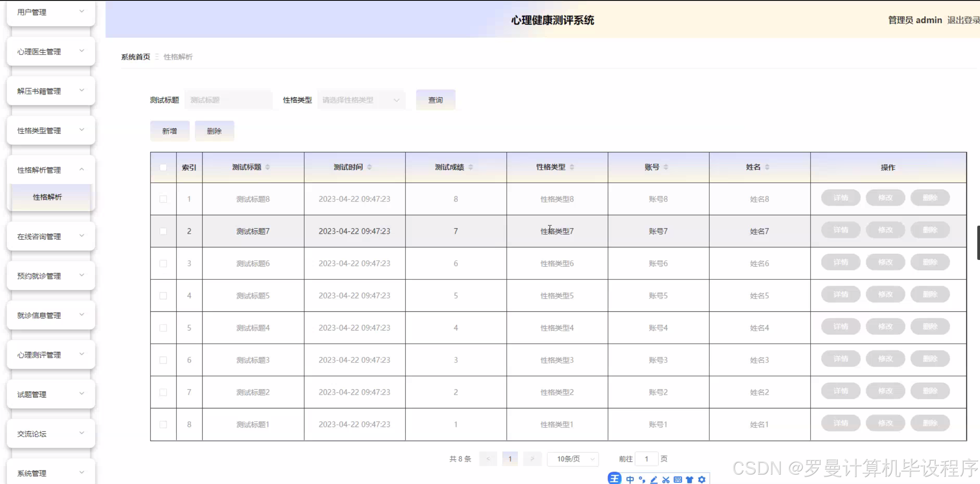The image size is (980, 484).
Task: Click the IME scissors screenshot icon
Action: 666,480
